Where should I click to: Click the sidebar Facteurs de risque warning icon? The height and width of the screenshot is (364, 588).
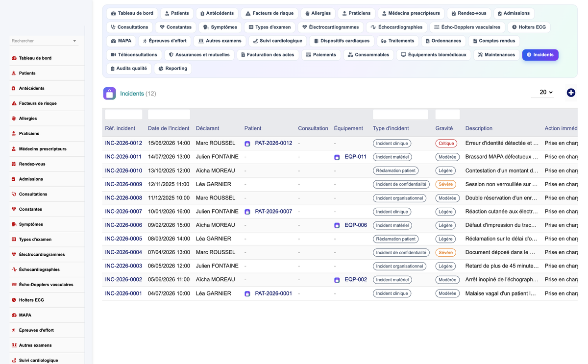click(x=14, y=104)
